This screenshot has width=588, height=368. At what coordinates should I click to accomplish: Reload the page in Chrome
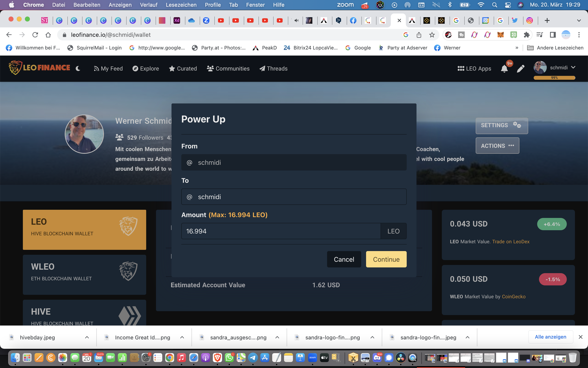coord(35,35)
